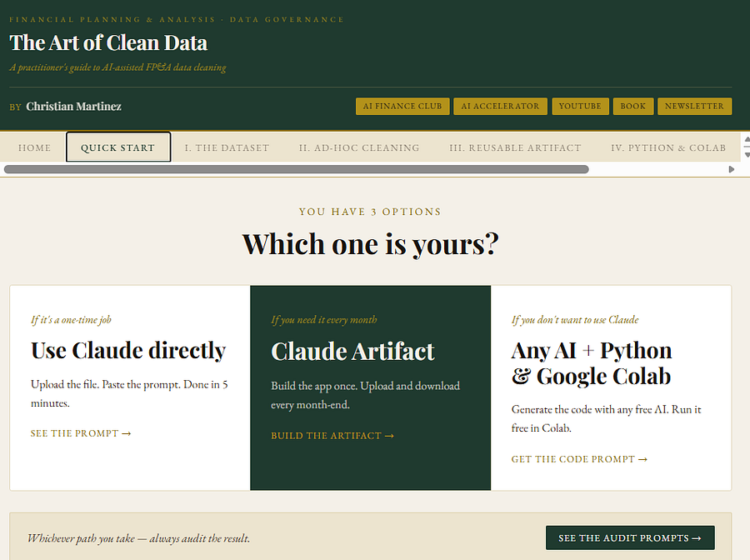
Task: Follow the Build the Artifact link
Action: 332,436
